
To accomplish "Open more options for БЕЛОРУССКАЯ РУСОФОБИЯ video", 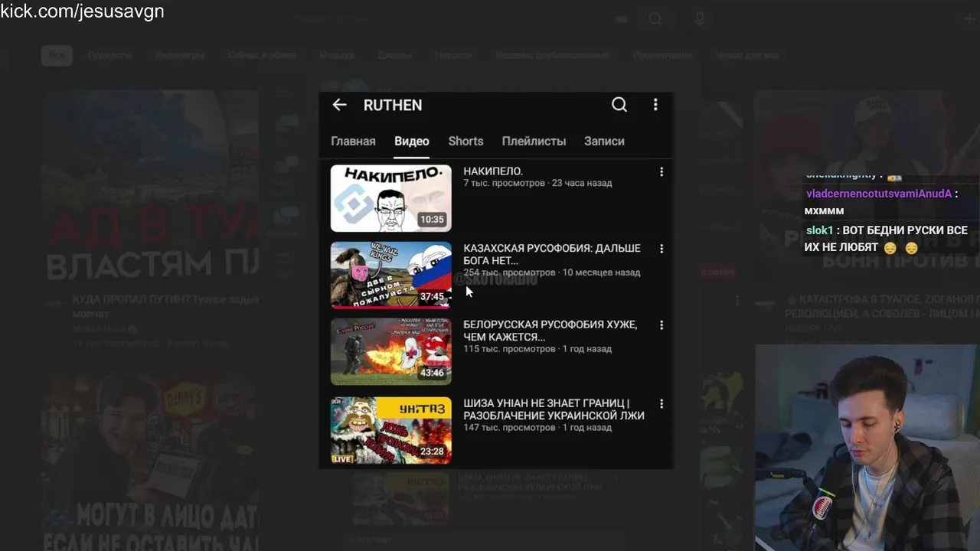I will pyautogui.click(x=661, y=325).
